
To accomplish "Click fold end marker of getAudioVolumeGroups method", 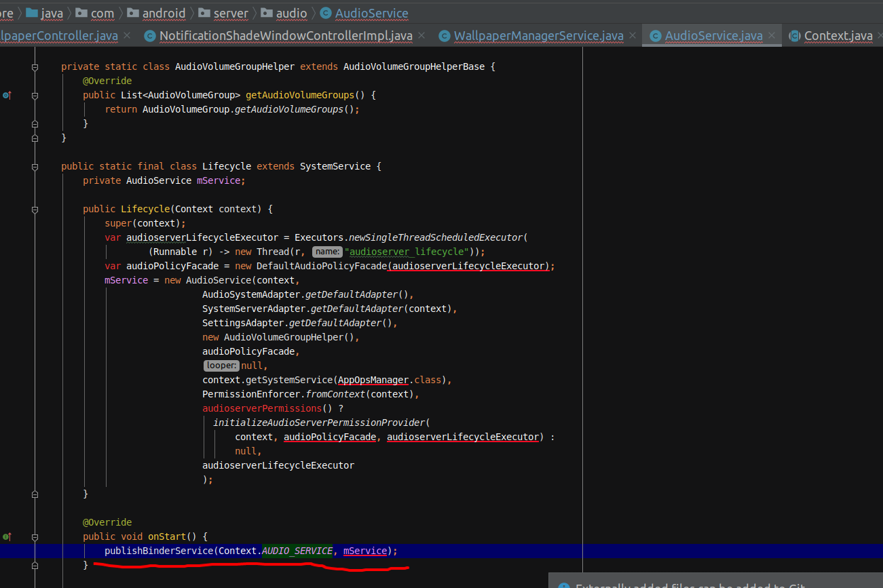I will pos(35,124).
